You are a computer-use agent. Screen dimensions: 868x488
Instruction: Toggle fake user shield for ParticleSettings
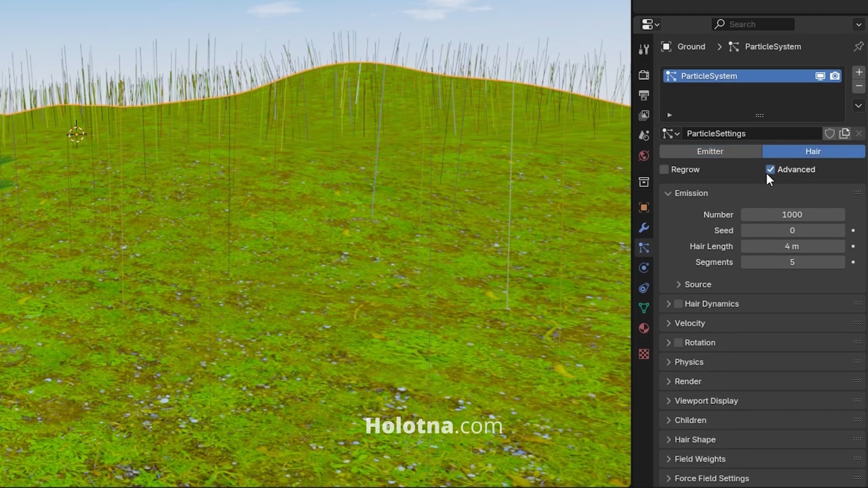pyautogui.click(x=829, y=134)
